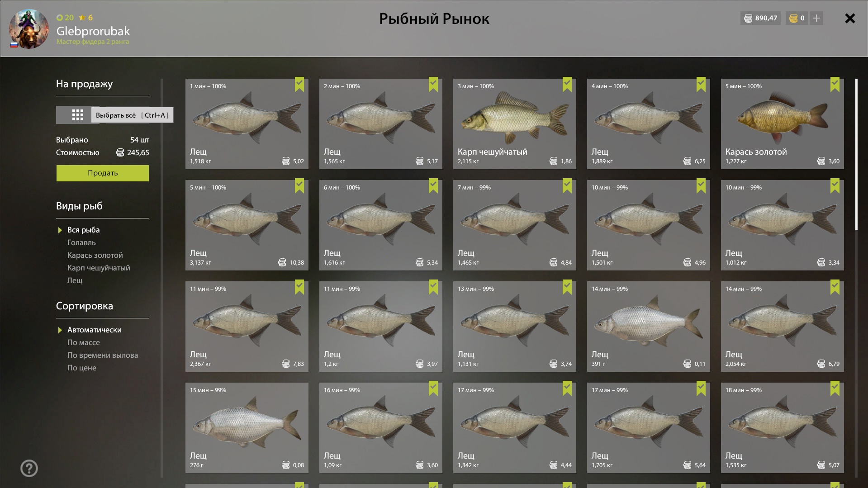Click the silver coins balance icon

748,18
